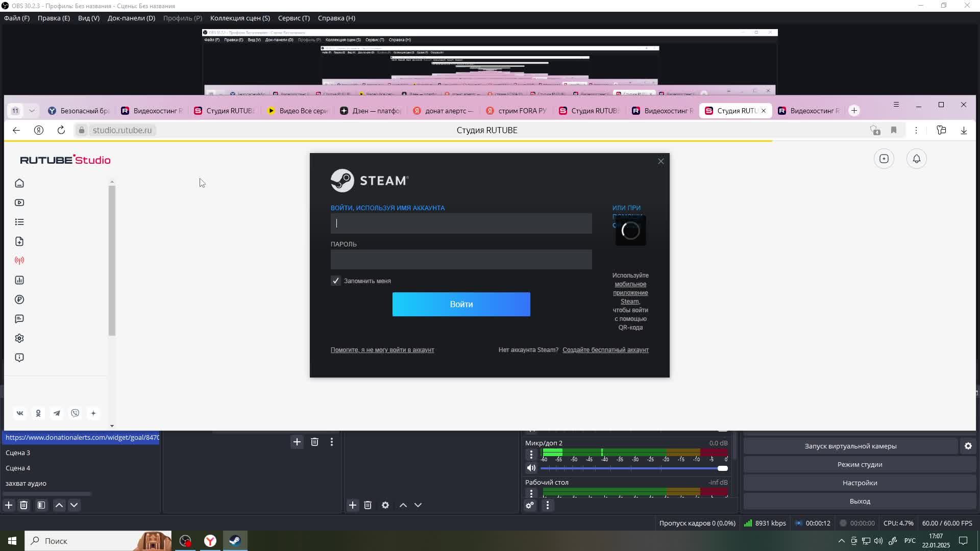This screenshot has width=980, height=551.
Task: Open browser three-dot menu
Action: click(916, 130)
